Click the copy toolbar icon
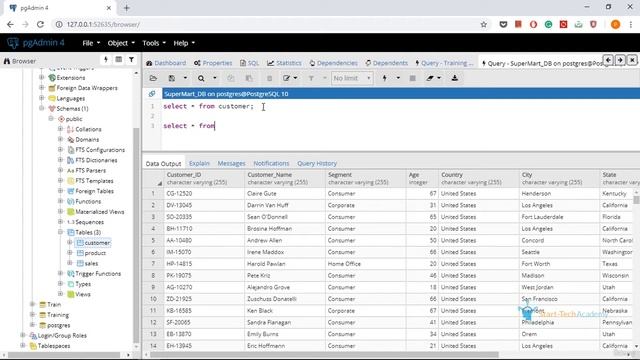 231,78
